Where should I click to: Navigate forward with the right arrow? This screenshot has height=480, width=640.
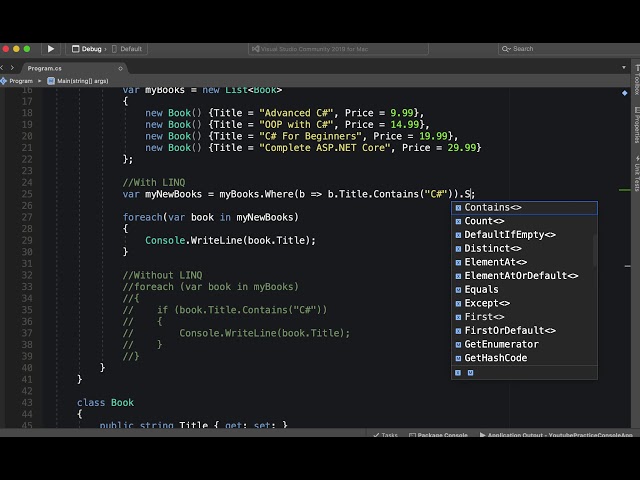pos(12,68)
